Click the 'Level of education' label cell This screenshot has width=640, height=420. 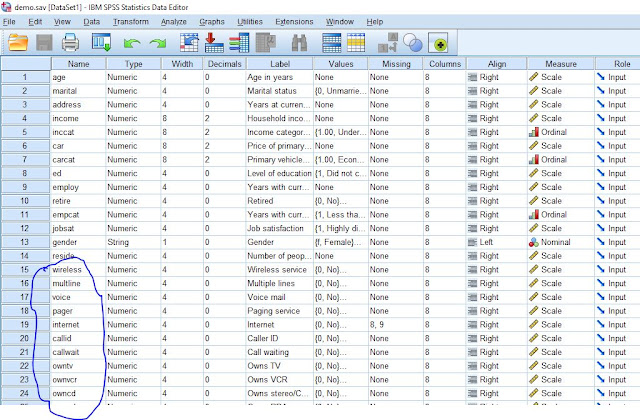280,173
